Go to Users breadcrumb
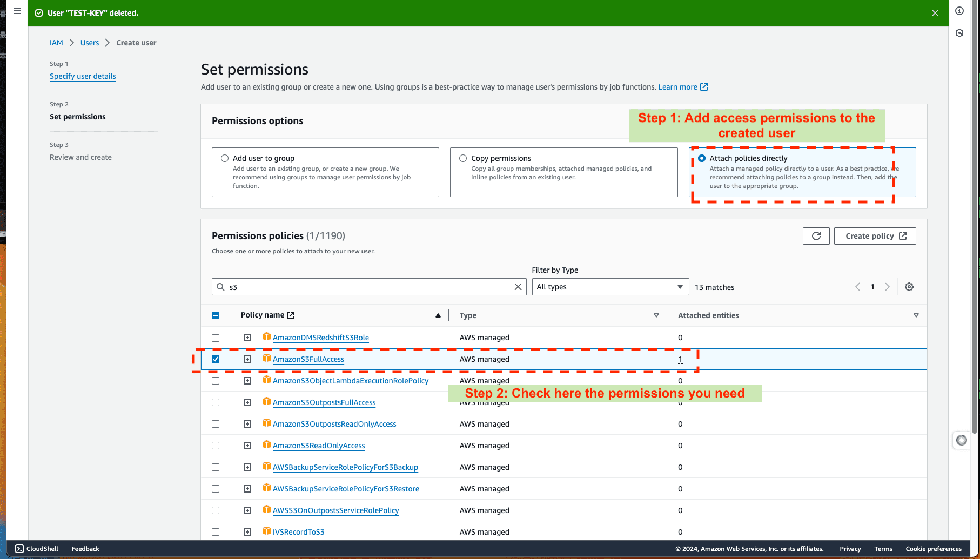980x559 pixels. tap(90, 43)
